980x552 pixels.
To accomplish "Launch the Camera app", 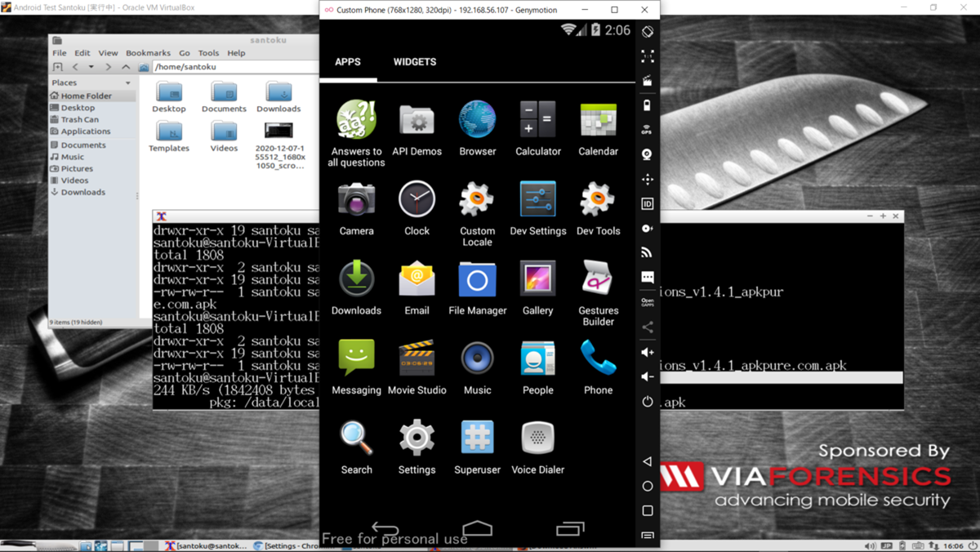I will [356, 208].
